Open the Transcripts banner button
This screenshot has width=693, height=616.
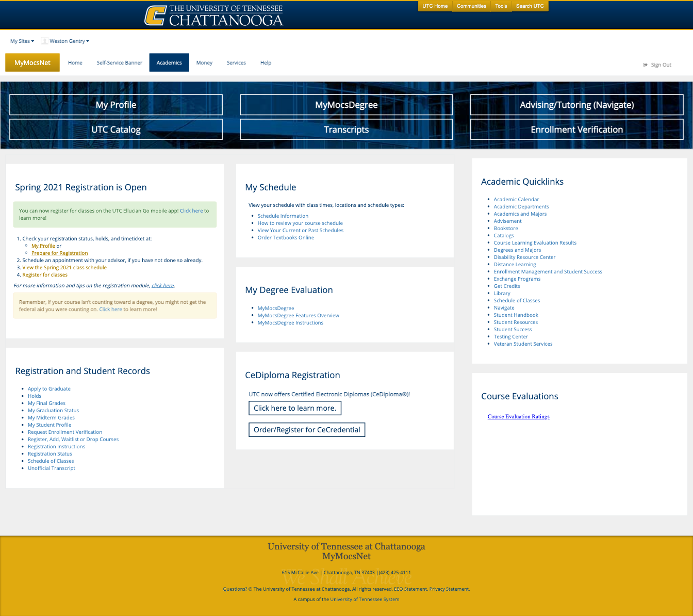(346, 129)
